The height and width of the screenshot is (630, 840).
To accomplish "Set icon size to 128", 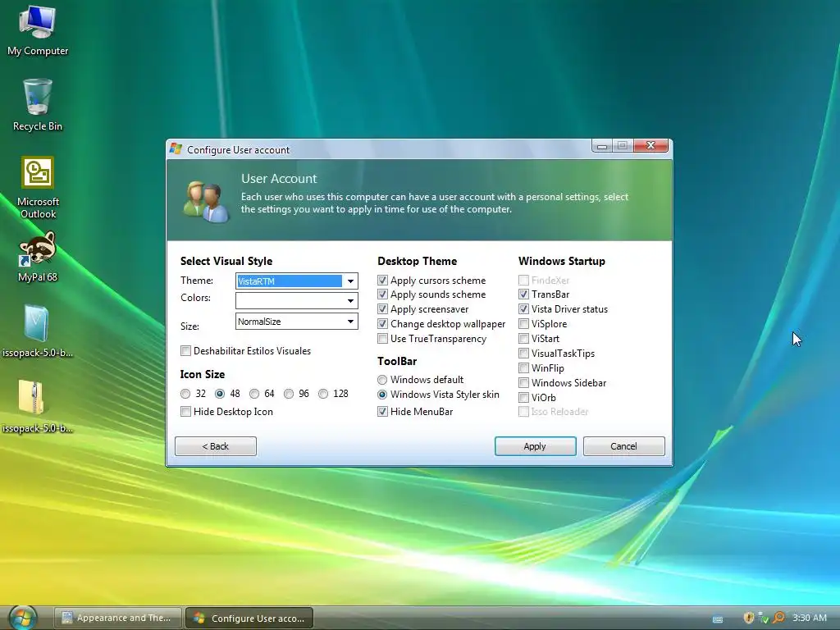I will pyautogui.click(x=323, y=394).
